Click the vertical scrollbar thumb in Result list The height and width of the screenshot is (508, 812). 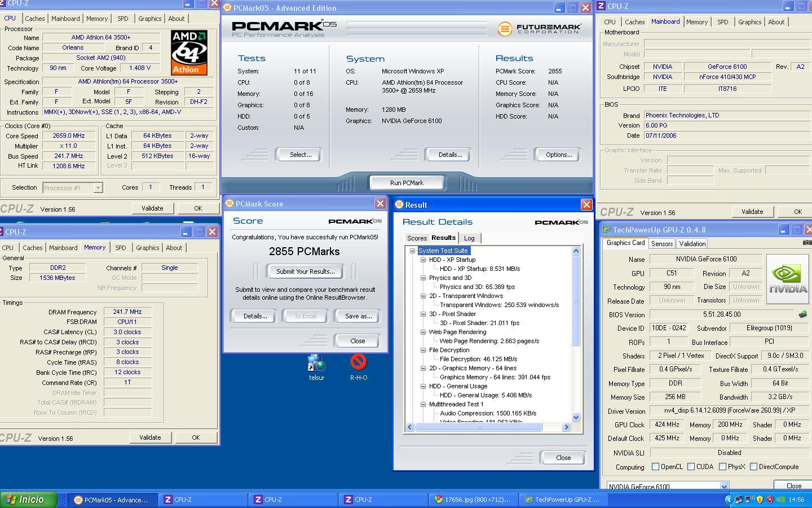tap(576, 301)
